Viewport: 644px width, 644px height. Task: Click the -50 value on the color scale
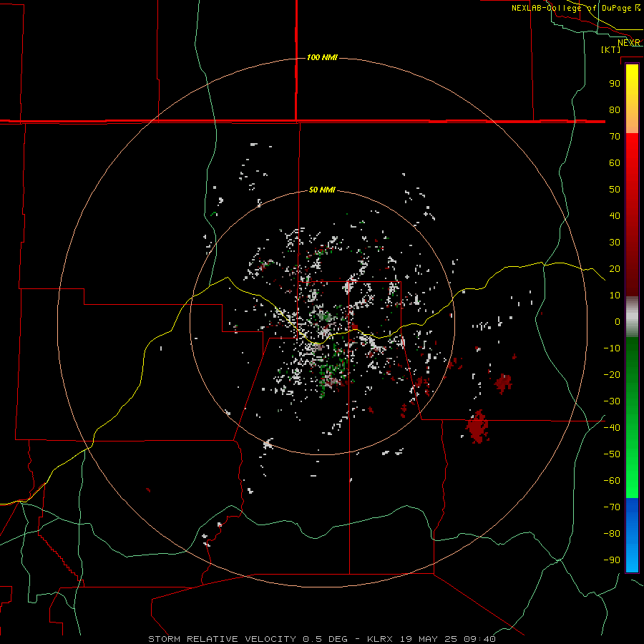[612, 454]
